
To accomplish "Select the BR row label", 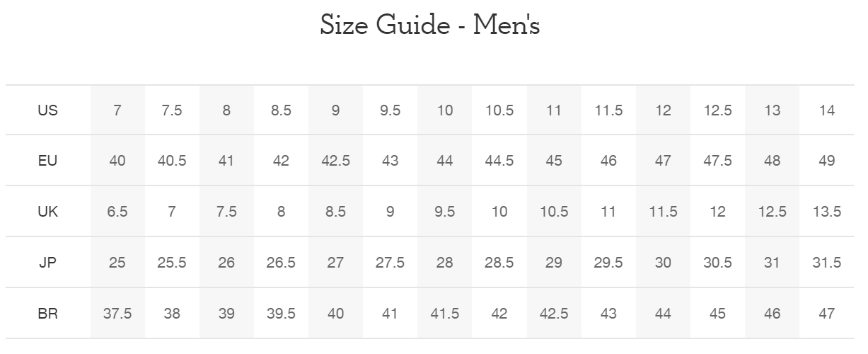I will [48, 313].
